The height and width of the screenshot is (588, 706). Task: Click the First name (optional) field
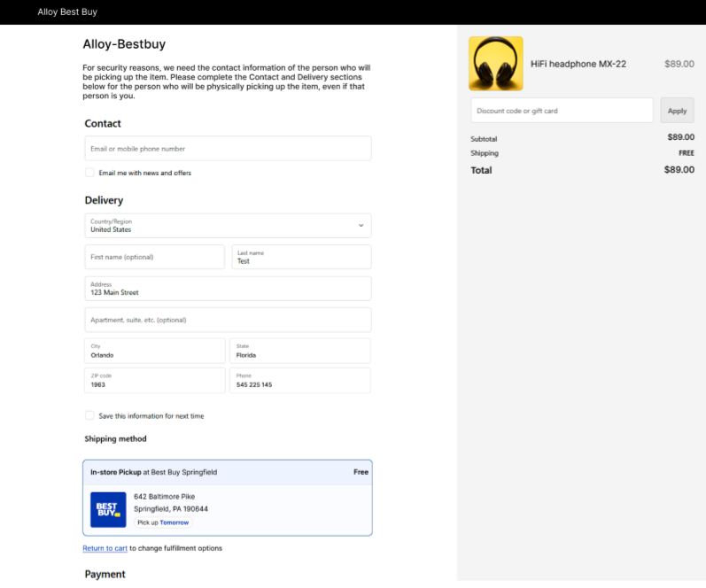coord(154,257)
